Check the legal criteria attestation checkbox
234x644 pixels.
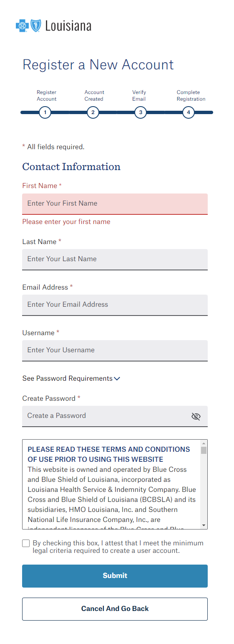pos(26,543)
